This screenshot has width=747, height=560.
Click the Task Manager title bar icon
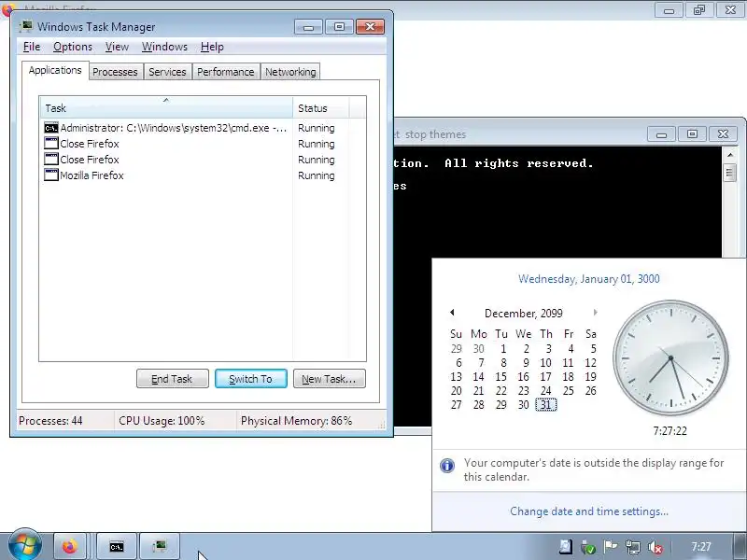point(26,27)
